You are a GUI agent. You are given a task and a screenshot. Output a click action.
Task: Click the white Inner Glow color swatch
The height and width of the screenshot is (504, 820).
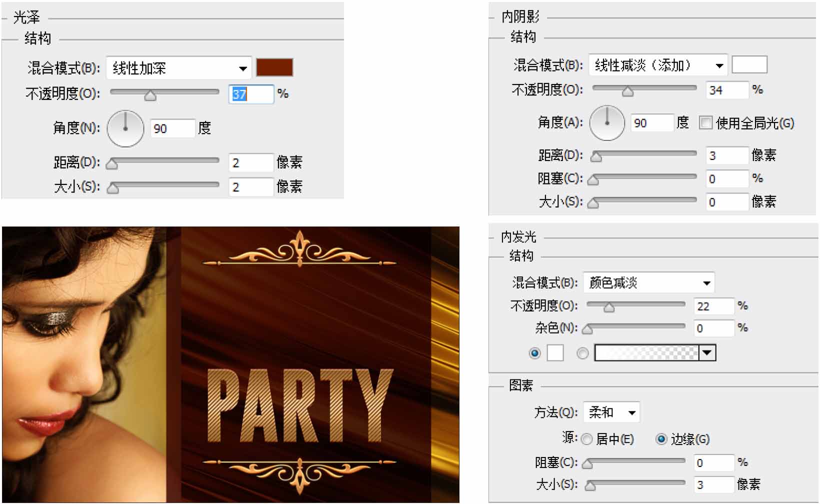point(555,352)
